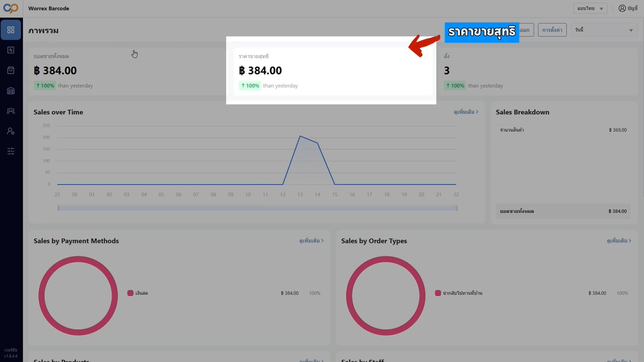
Task: Click the Worrex logo icon in the sidebar
Action: click(11, 8)
